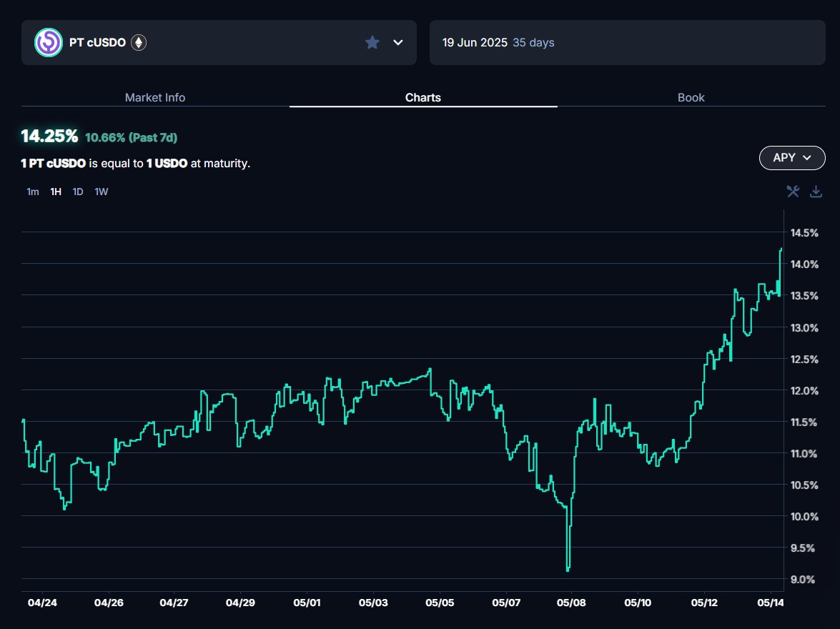Click the 14.5% y-axis label
This screenshot has width=840, height=629.
[x=804, y=232]
